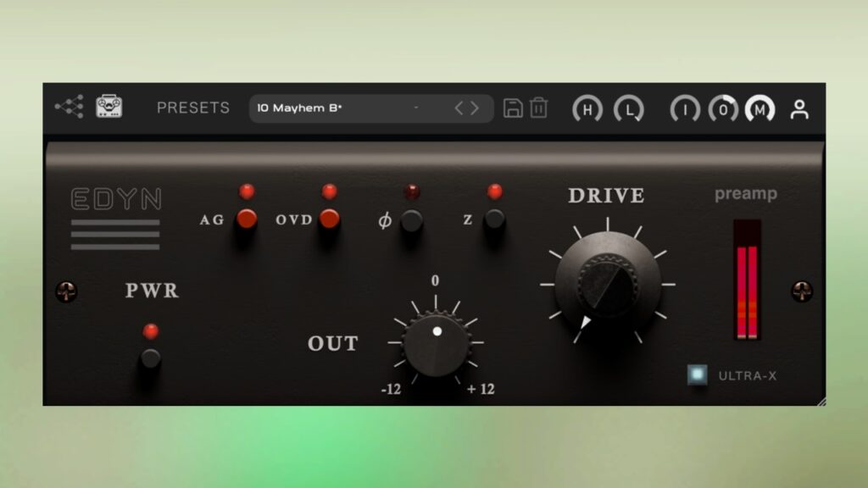Screen dimensions: 868x488
Task: Click the preamp label text
Action: 746,194
